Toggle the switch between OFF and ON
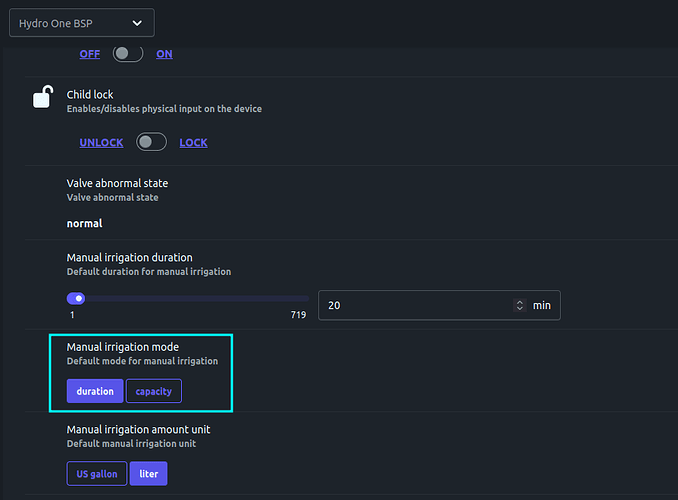The width and height of the screenshot is (678, 500). point(128,54)
